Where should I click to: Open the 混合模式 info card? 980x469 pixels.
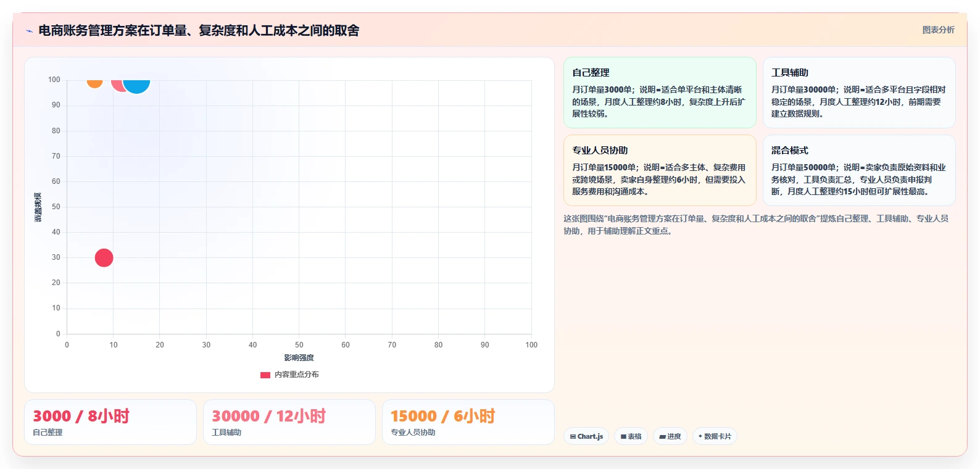[x=859, y=170]
